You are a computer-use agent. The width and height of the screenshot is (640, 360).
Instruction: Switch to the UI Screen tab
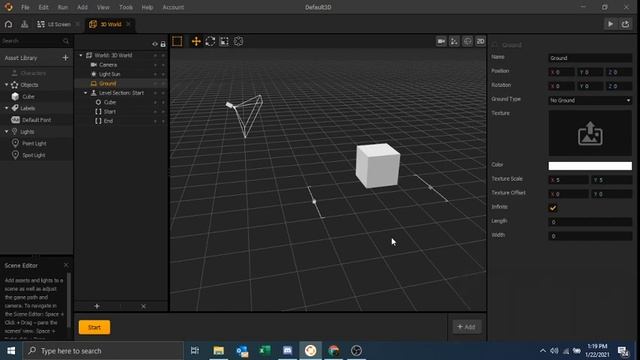point(54,24)
